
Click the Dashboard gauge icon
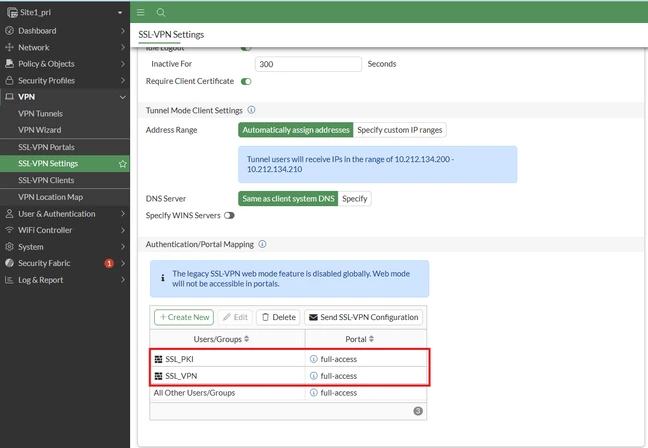pos(9,31)
